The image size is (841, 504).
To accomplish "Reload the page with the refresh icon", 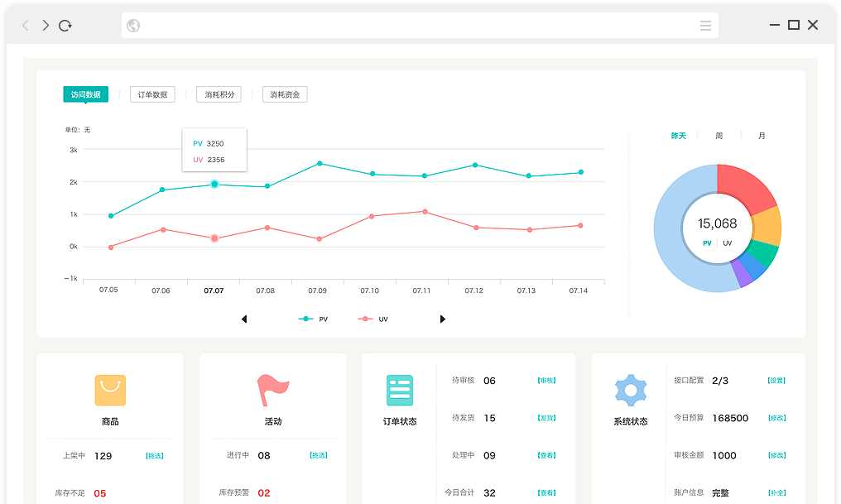I will [65, 26].
